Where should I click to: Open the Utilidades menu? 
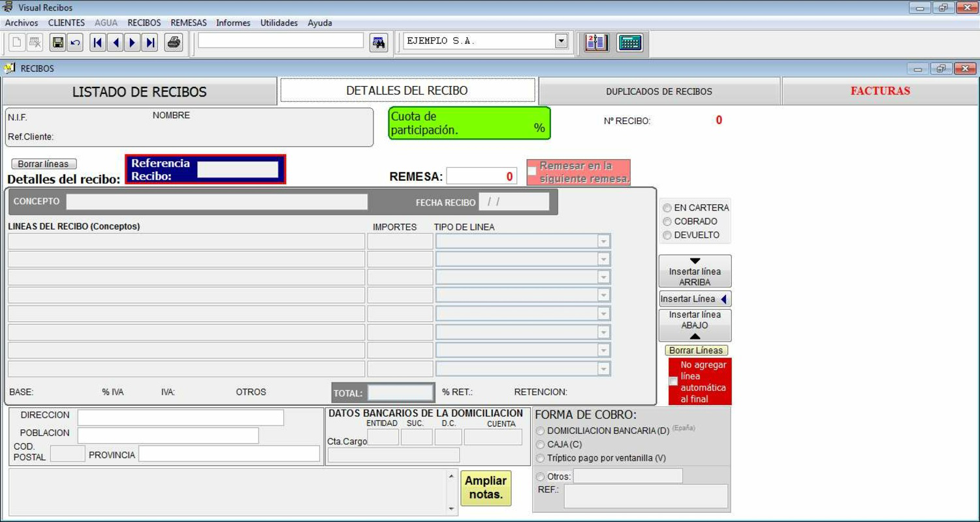tap(279, 23)
